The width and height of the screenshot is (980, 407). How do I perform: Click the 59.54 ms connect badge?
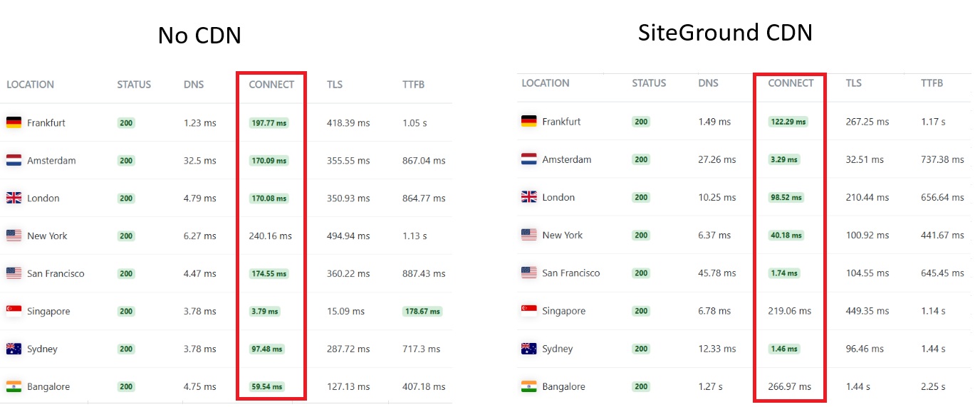(267, 386)
